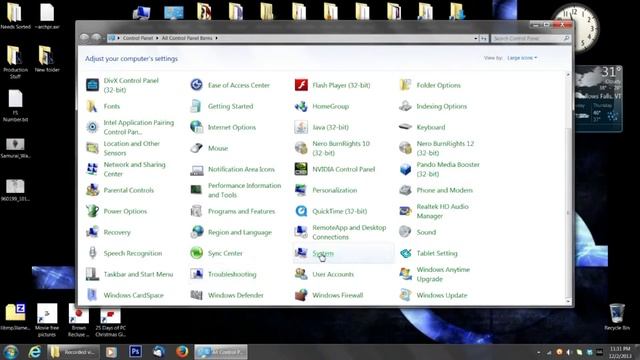Click the Ease of Access Center icon
Image resolution: width=640 pixels, height=360 pixels.
197,85
